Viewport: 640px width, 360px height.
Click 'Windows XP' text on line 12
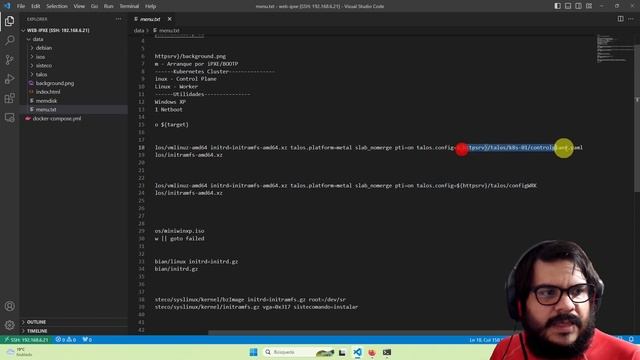[170, 102]
